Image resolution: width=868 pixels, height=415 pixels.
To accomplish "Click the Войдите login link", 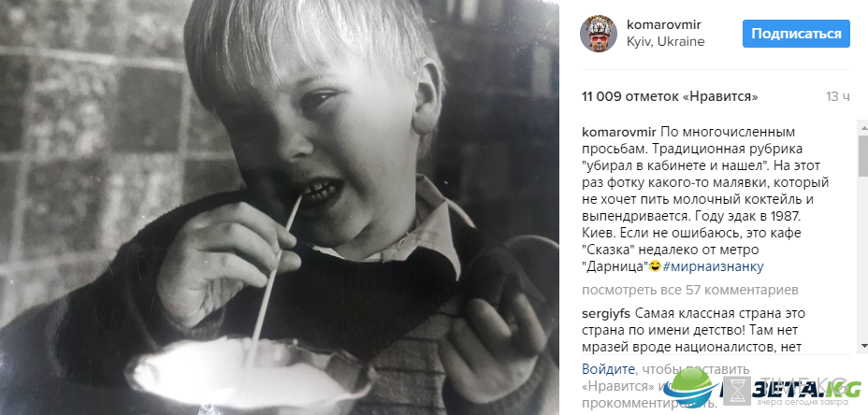I will tap(609, 369).
